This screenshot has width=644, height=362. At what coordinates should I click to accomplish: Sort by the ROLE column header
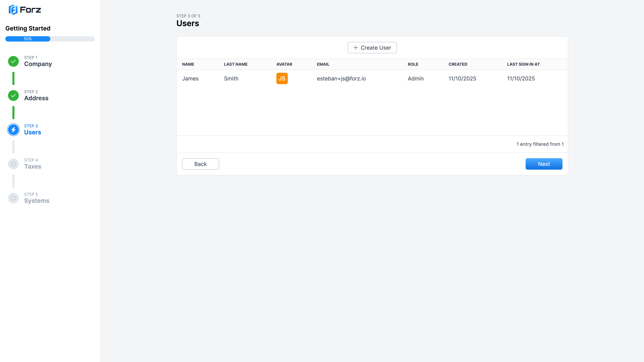pyautogui.click(x=413, y=64)
